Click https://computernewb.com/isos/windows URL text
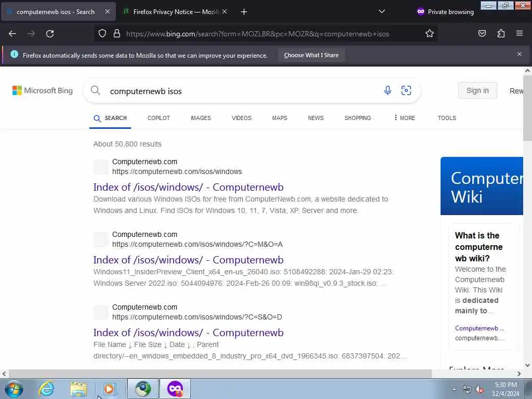The width and height of the screenshot is (532, 399). tap(177, 171)
